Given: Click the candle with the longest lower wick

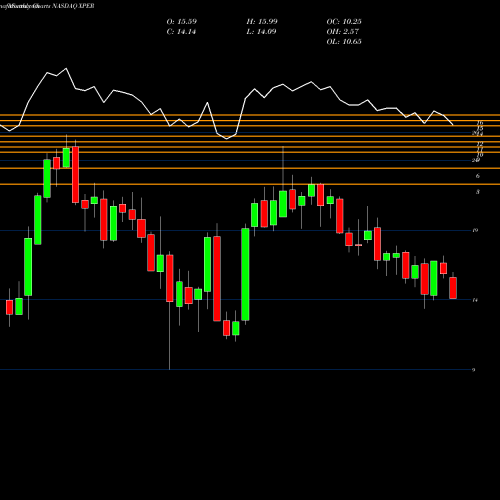Looking at the screenshot, I should pyautogui.click(x=170, y=278).
